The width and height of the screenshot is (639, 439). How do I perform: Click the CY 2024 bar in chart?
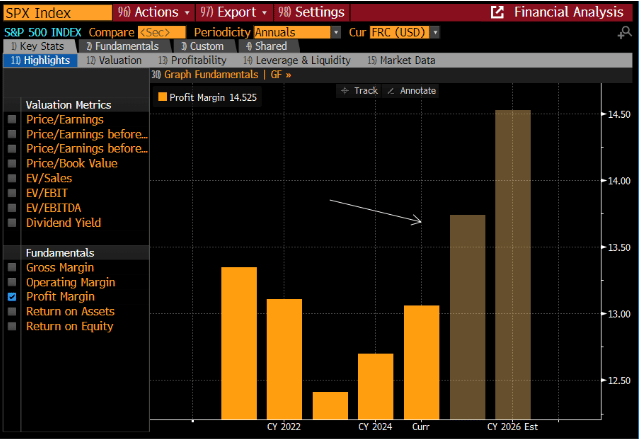376,386
